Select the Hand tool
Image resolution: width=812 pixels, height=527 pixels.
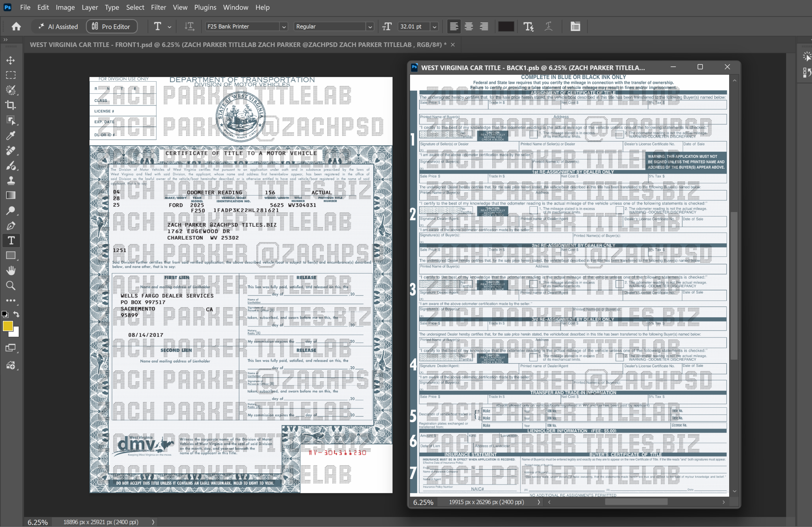10,270
